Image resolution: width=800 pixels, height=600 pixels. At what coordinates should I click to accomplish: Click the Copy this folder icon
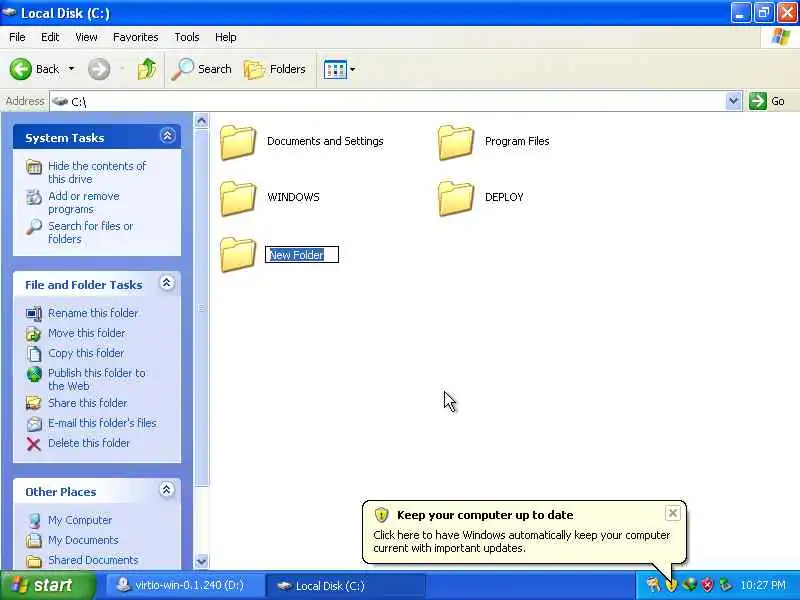pyautogui.click(x=34, y=354)
